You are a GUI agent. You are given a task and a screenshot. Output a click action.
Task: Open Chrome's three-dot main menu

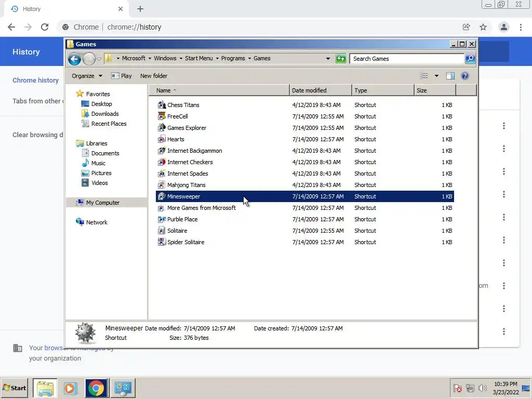click(x=521, y=27)
